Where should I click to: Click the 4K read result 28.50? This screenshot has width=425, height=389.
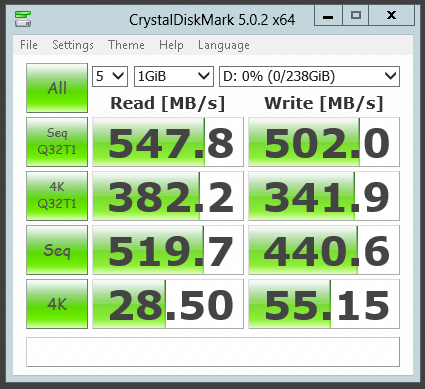[168, 304]
